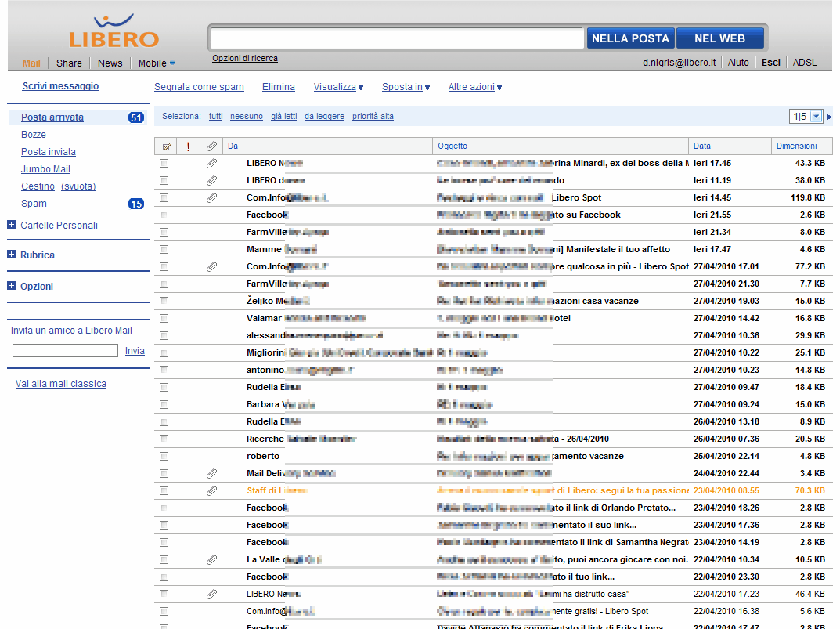Empty the trash via svuota

(78, 186)
